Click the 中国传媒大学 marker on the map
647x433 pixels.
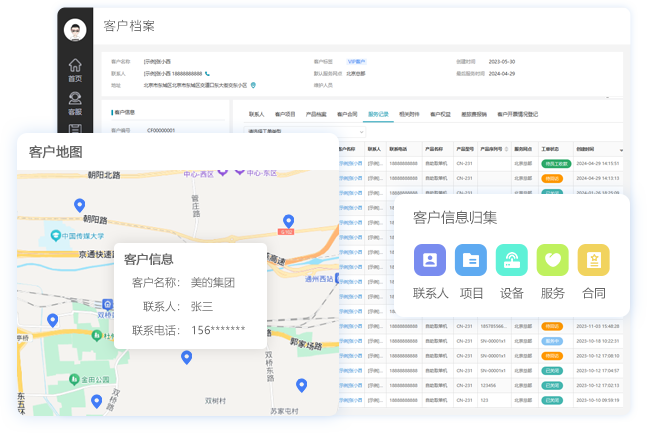click(x=55, y=236)
